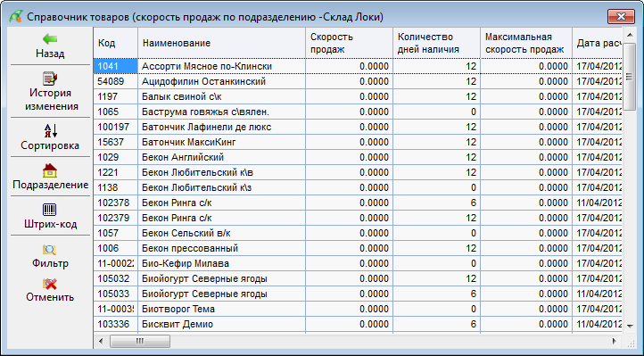Select row Ацидофилин Останкинский
The width and height of the screenshot is (644, 356).
click(x=359, y=81)
